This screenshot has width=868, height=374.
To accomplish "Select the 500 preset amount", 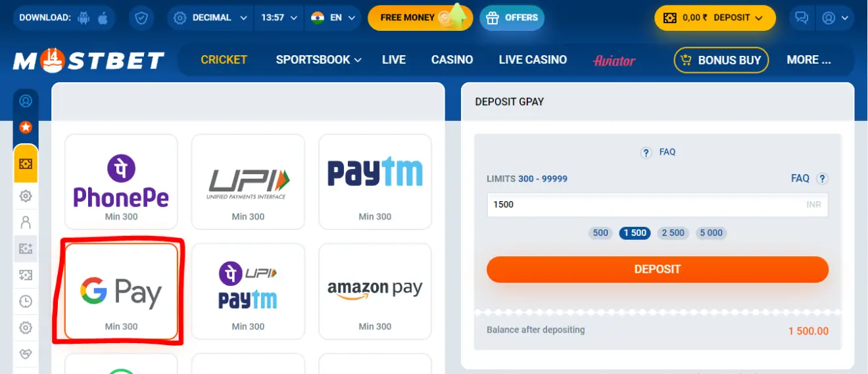I will click(x=600, y=233).
